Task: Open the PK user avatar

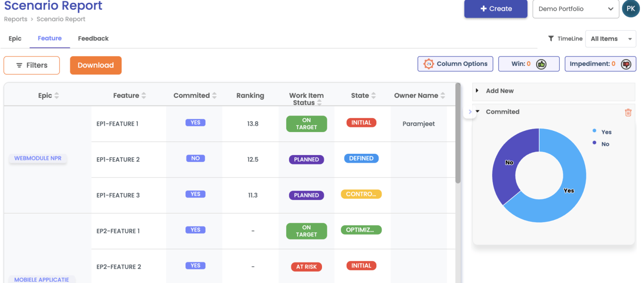Action: pos(630,9)
